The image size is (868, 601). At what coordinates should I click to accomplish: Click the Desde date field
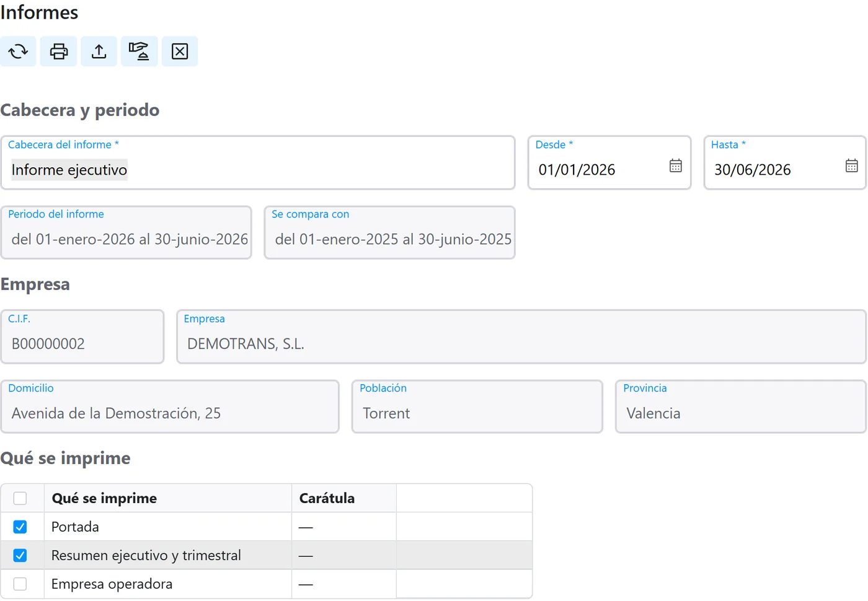pyautogui.click(x=609, y=163)
